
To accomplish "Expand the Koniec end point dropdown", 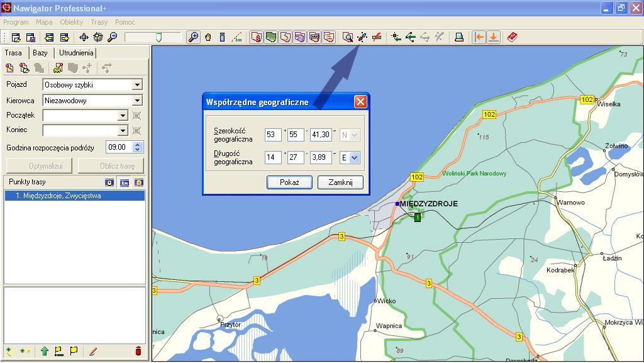I will pos(123,131).
